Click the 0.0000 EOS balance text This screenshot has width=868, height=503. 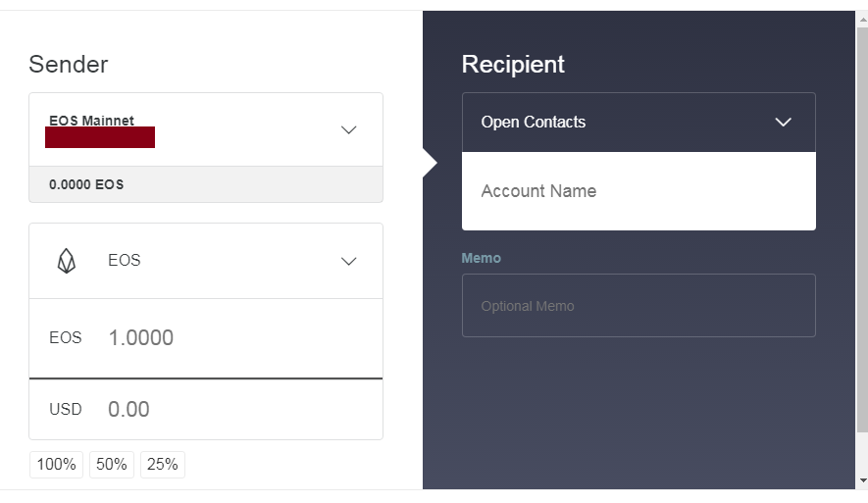click(86, 184)
